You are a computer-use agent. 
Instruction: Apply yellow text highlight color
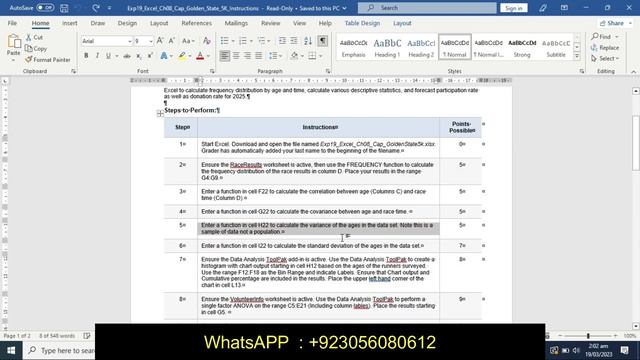pyautogui.click(x=182, y=56)
